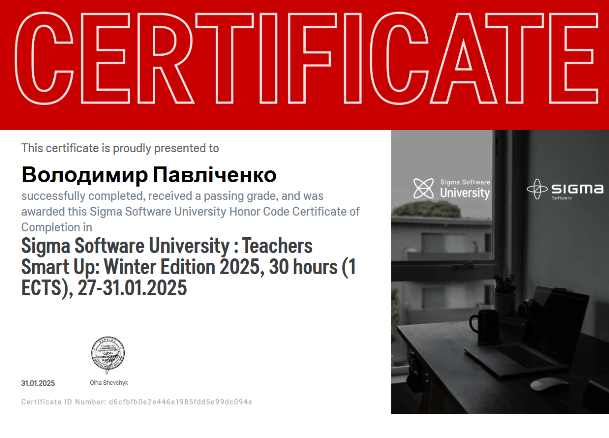This screenshot has height=438, width=609.
Task: Click the 'ECTS), 27-31.01.2025' line
Action: click(104, 288)
